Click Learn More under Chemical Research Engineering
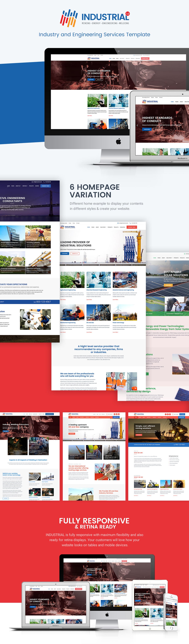Viewport: 189px width, 644px height. click(x=89, y=299)
